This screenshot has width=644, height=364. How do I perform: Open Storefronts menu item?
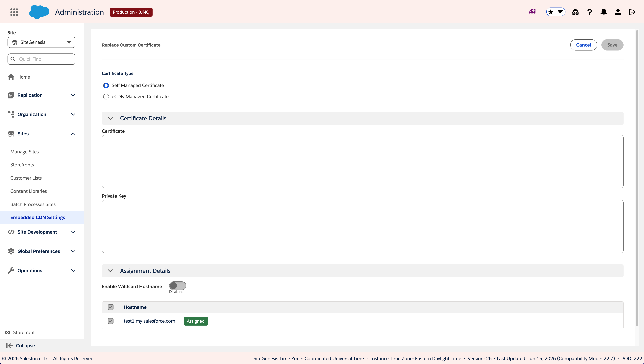point(22,165)
